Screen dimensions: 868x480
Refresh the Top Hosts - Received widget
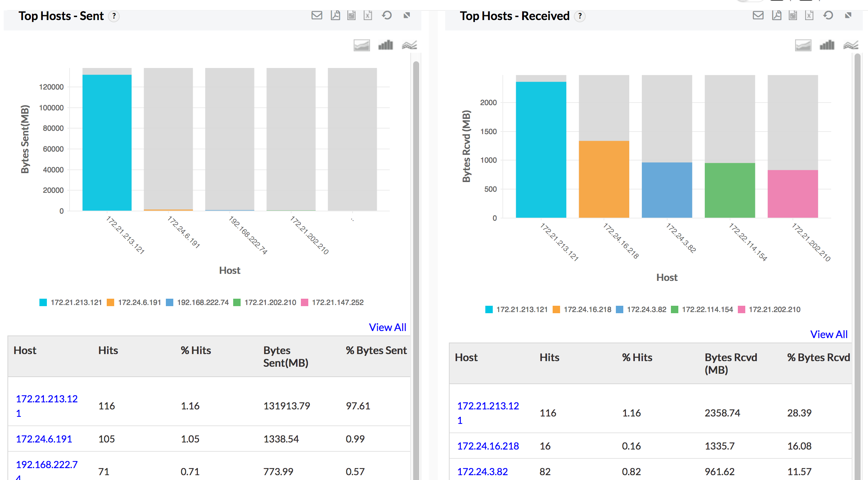coord(828,16)
